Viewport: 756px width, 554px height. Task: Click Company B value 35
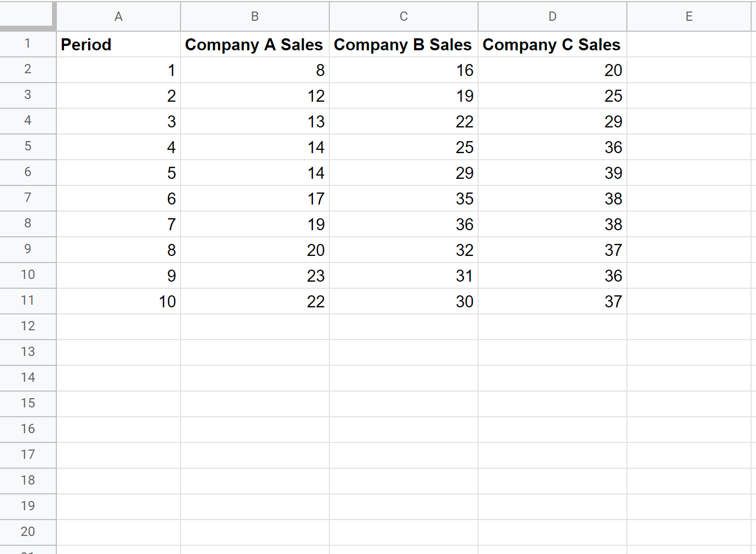coord(404,199)
